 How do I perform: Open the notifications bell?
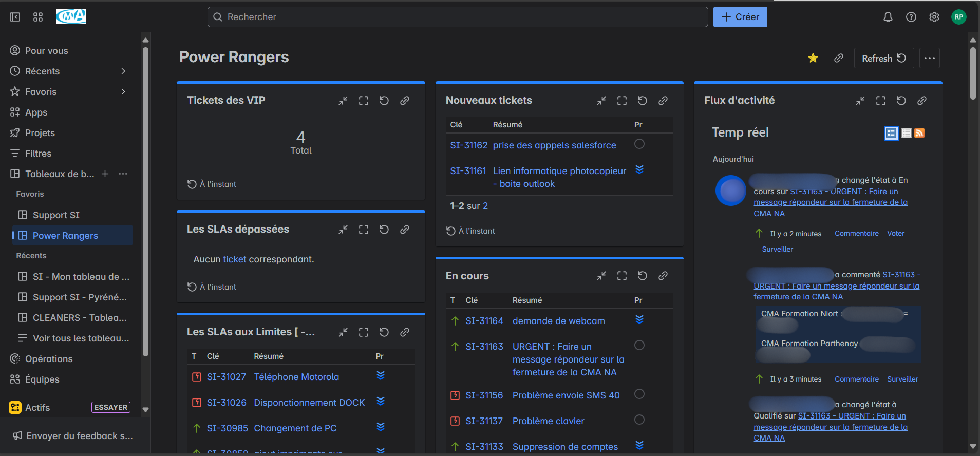click(x=888, y=17)
